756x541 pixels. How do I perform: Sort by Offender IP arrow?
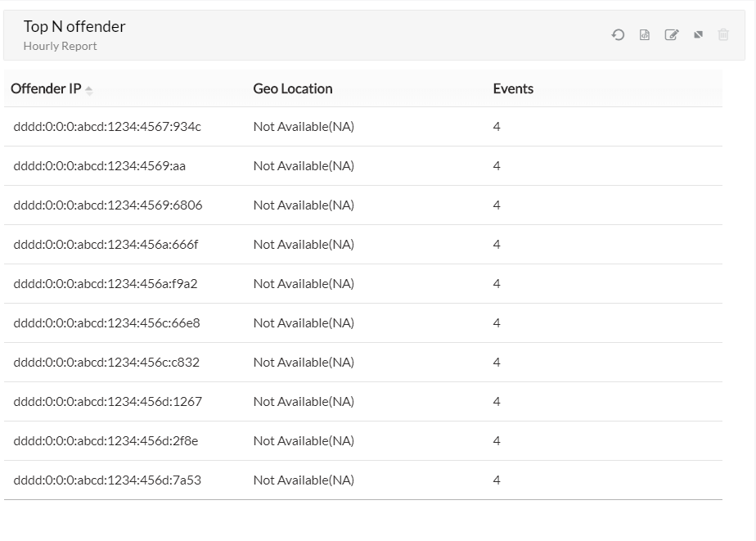click(x=88, y=90)
